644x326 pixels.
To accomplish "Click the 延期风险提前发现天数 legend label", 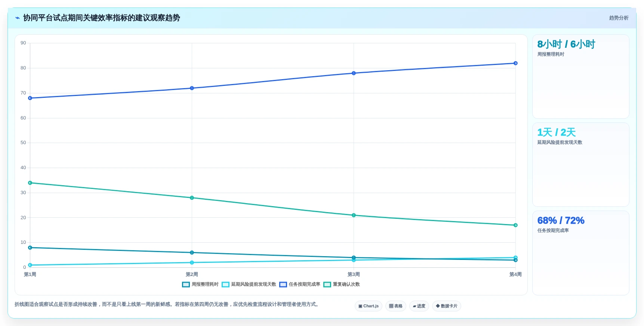I will (254, 285).
